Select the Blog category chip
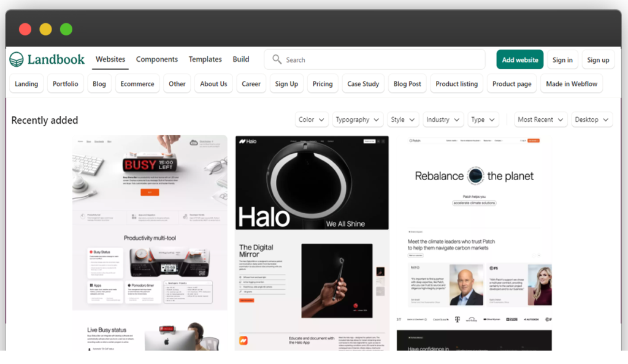 (99, 83)
